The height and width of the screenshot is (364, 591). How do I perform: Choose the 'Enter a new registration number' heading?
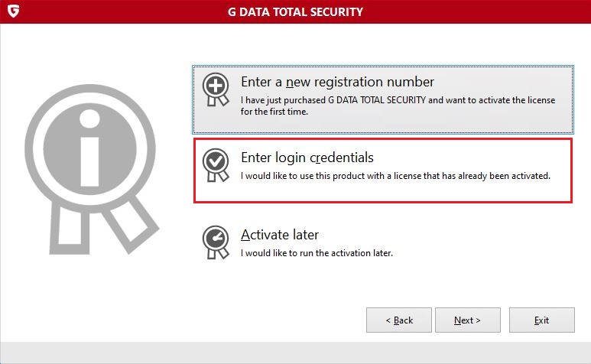point(337,82)
